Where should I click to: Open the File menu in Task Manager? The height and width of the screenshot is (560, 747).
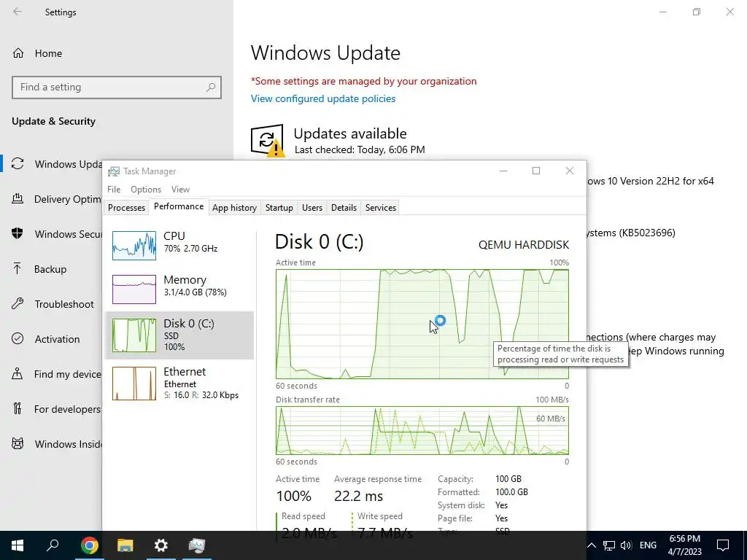click(x=114, y=190)
